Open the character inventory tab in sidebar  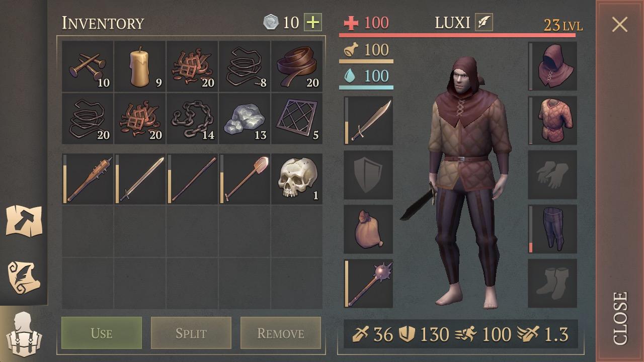tap(24, 333)
